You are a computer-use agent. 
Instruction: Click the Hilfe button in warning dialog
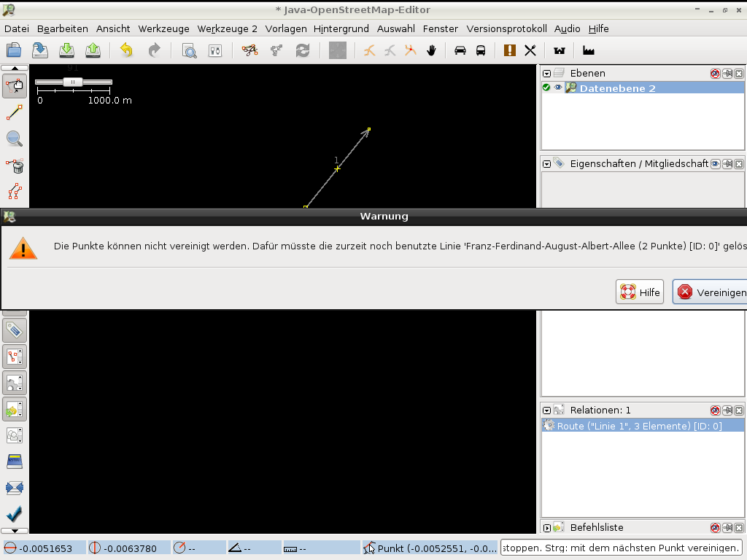coord(640,292)
